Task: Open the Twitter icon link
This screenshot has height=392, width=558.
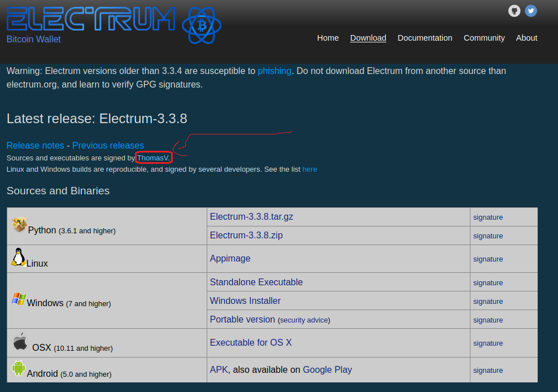Action: 531,11
